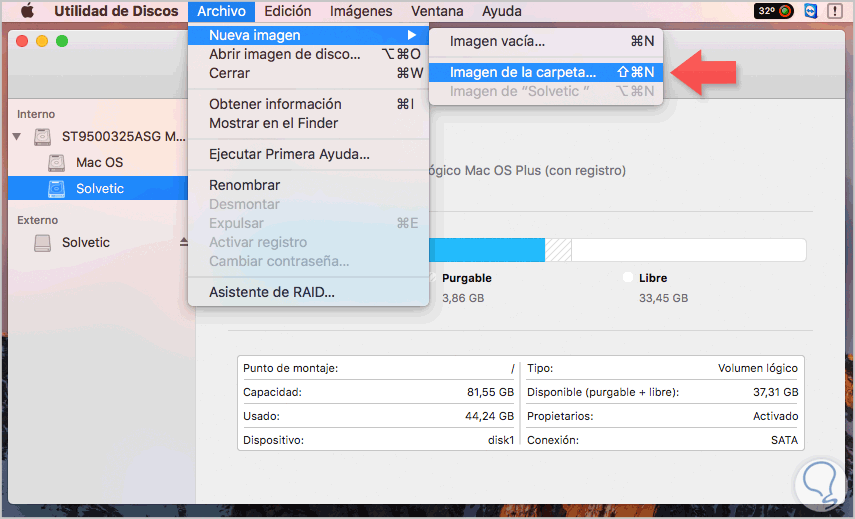Maximize the Disk Utility window with green button
855x519 pixels.
(x=62, y=41)
